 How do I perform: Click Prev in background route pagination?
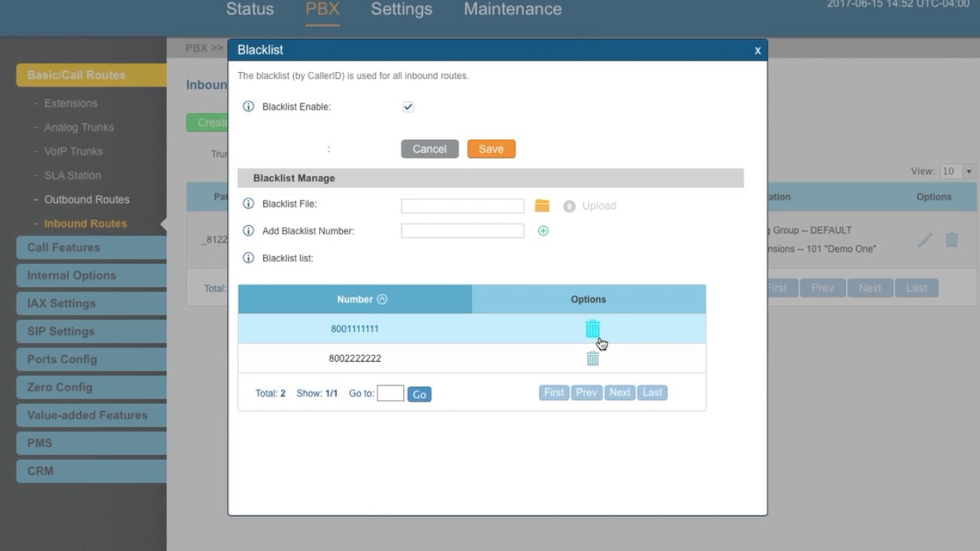point(822,289)
